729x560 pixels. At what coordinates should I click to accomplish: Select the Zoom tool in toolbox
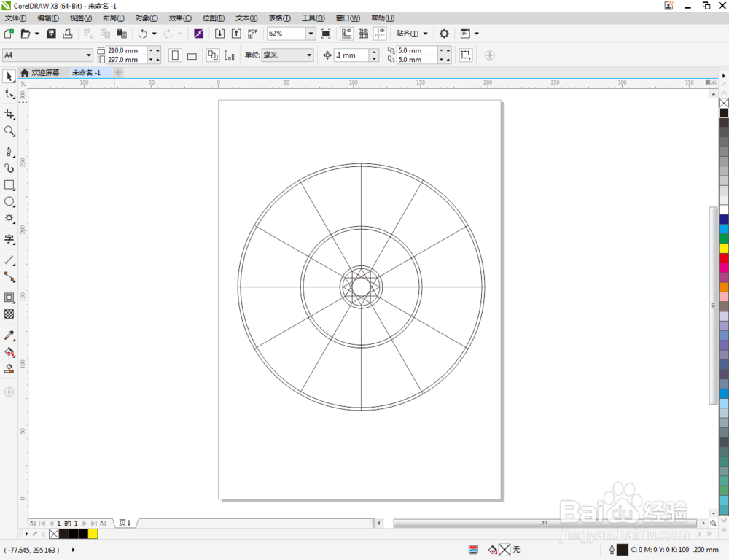[x=9, y=131]
